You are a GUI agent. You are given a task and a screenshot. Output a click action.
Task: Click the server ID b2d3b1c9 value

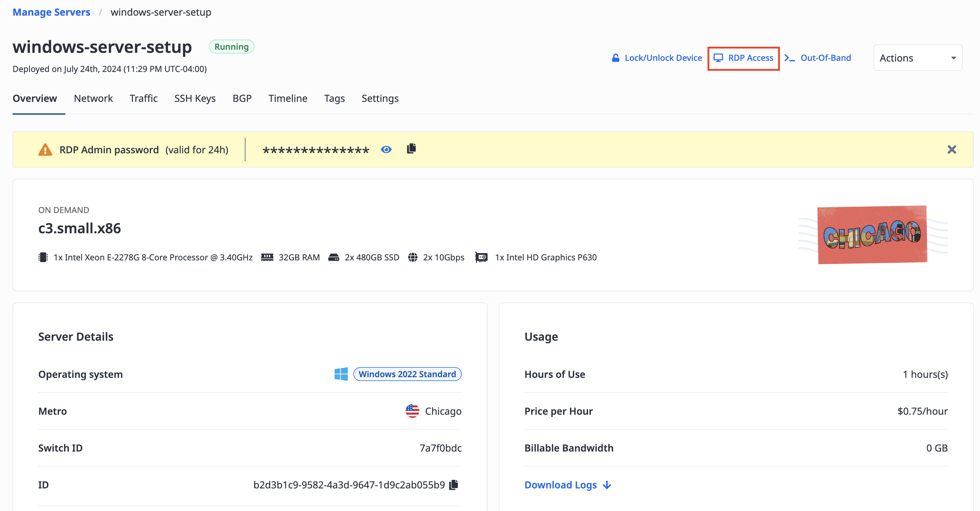pyautogui.click(x=349, y=485)
